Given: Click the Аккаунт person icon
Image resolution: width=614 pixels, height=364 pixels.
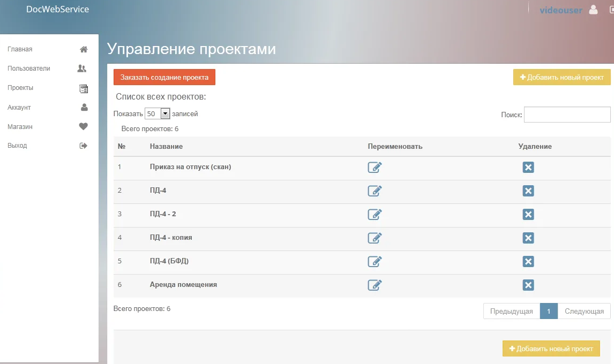Looking at the screenshot, I should click(x=83, y=107).
